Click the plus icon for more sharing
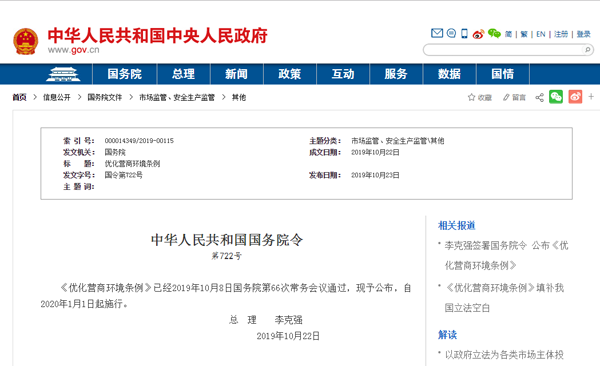600x366 pixels. (591, 96)
